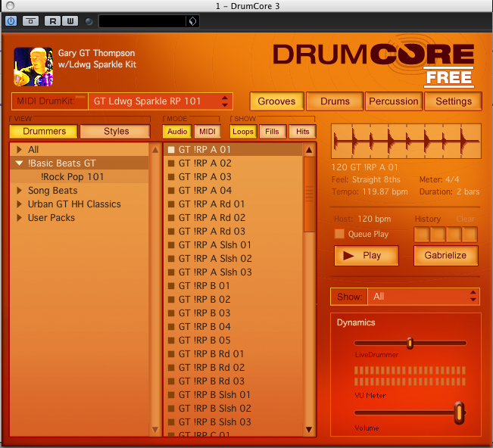Click the icon beside GT !RP B 01
493x448 pixels.
point(171,286)
